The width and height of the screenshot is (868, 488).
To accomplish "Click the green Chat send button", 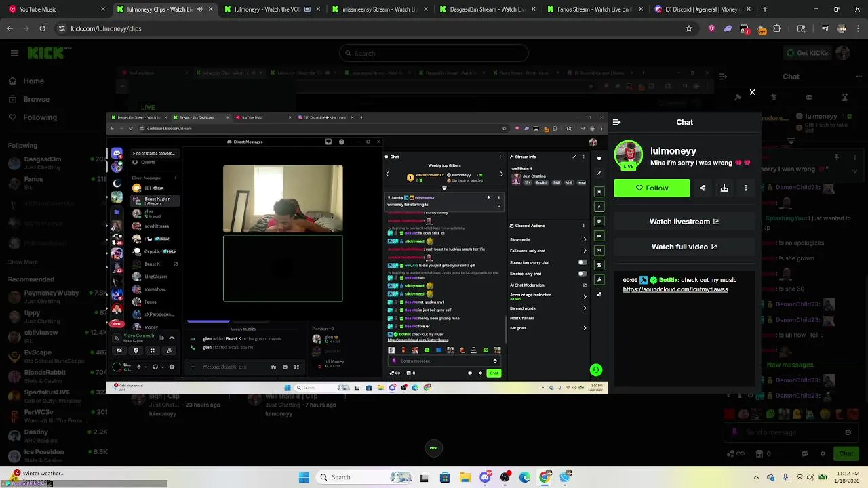I will tap(846, 454).
